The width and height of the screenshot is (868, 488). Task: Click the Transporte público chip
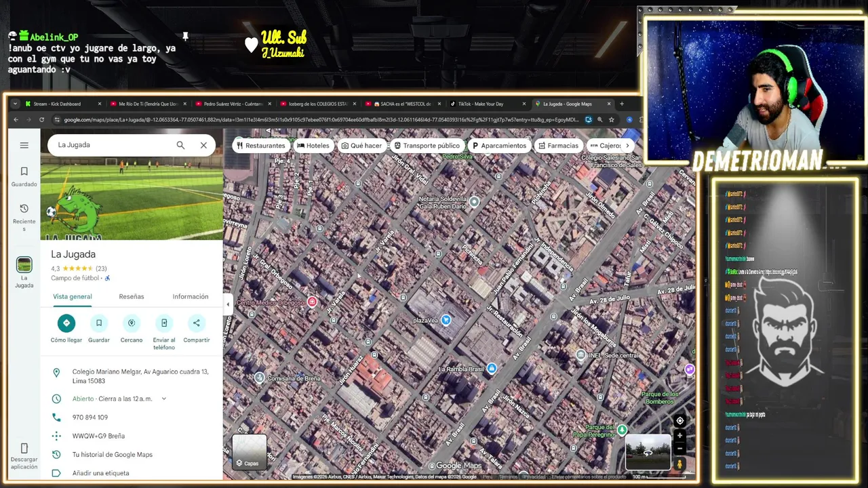coord(427,146)
